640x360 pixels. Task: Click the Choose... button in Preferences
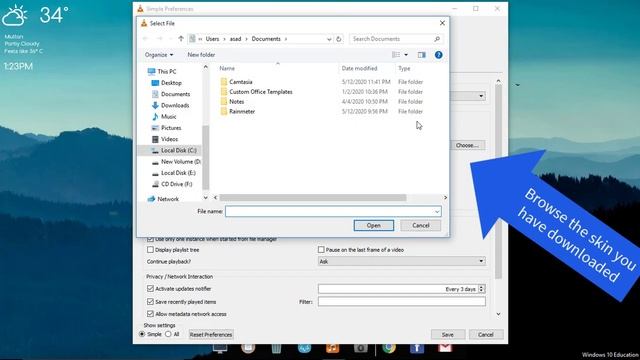tap(467, 145)
